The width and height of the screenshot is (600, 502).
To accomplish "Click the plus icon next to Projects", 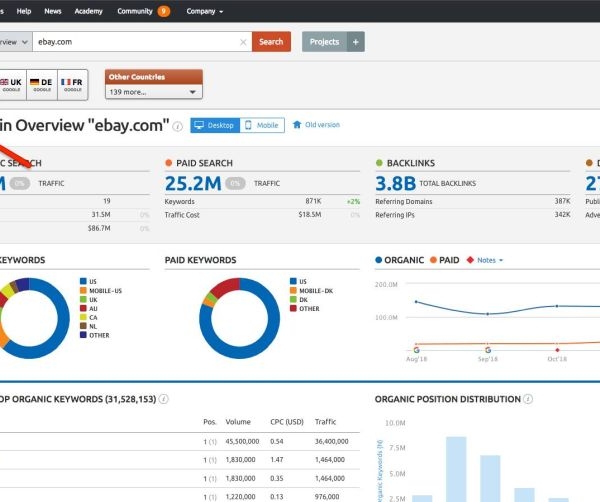I will click(356, 42).
